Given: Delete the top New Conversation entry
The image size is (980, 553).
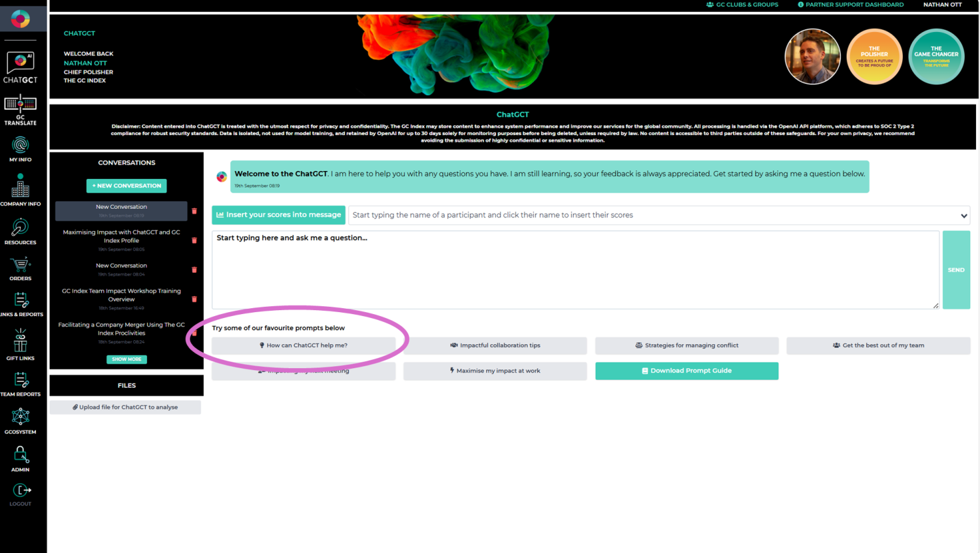Looking at the screenshot, I should 194,211.
